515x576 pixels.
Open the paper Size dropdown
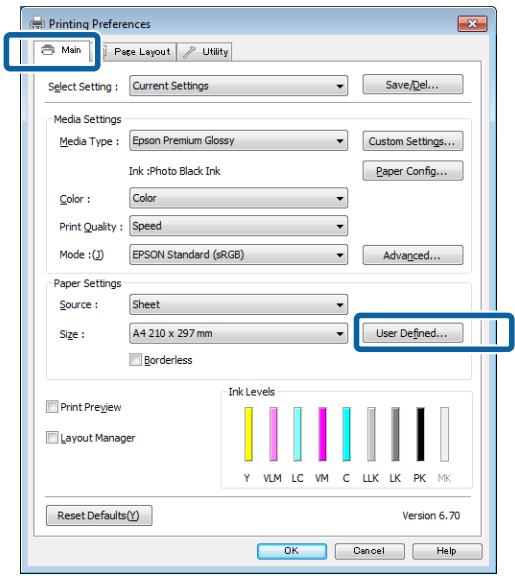[238, 334]
